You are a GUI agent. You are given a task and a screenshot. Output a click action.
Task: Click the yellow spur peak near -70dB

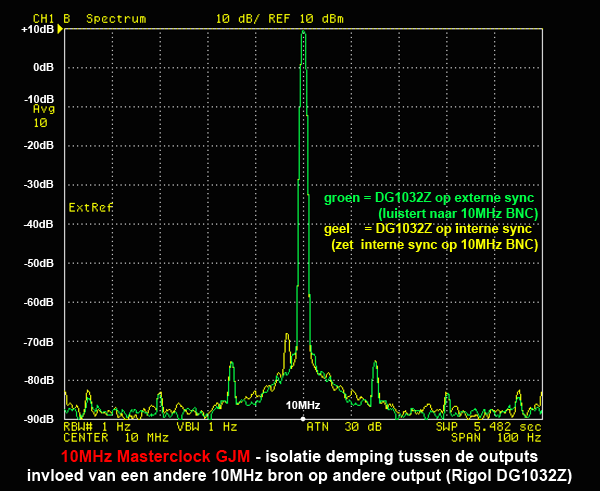click(x=287, y=336)
